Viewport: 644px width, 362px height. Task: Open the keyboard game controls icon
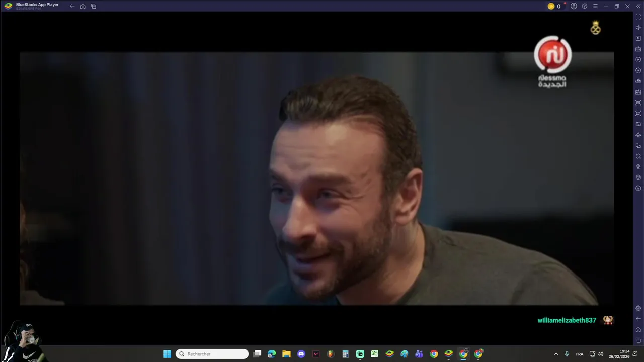(x=638, y=49)
